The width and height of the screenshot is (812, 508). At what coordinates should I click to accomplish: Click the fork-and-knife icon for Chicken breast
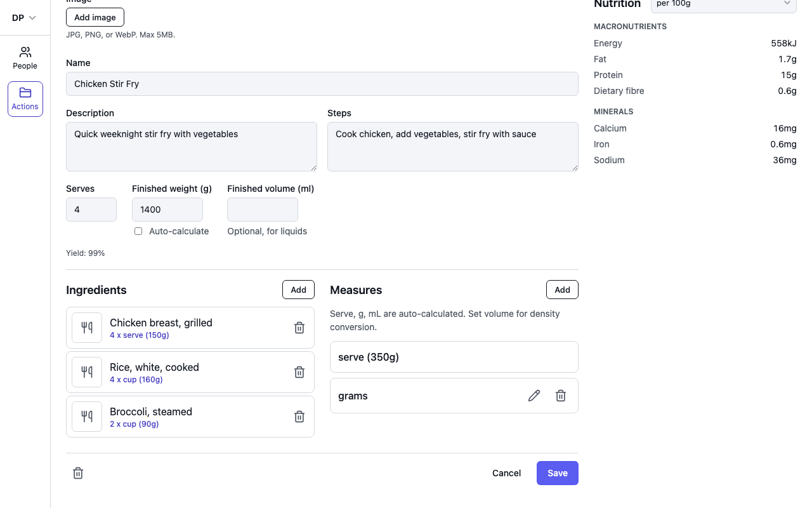[87, 328]
